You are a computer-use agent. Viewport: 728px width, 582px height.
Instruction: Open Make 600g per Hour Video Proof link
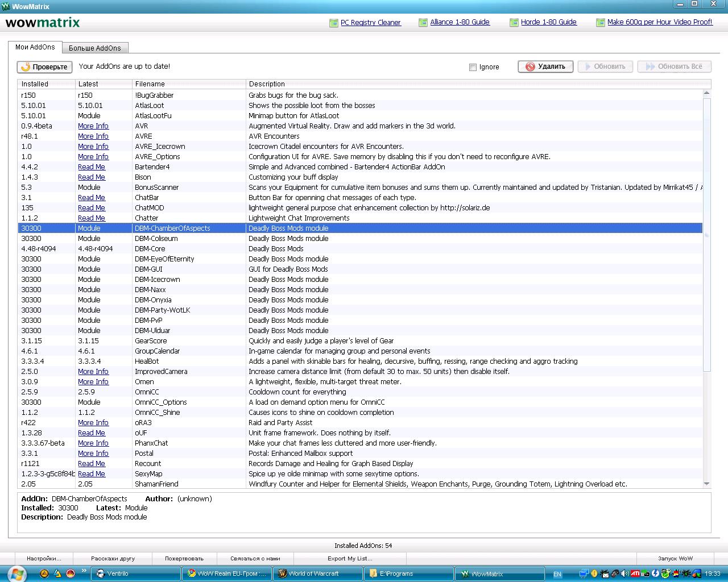660,22
